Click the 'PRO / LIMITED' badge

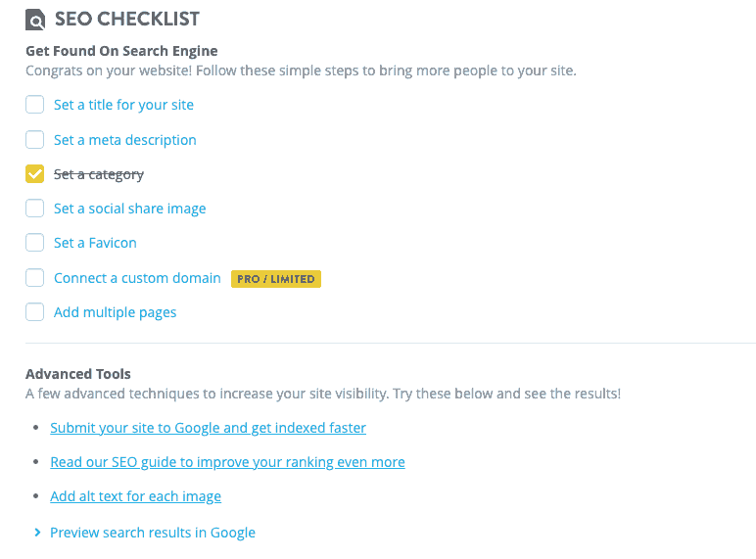[x=276, y=279]
